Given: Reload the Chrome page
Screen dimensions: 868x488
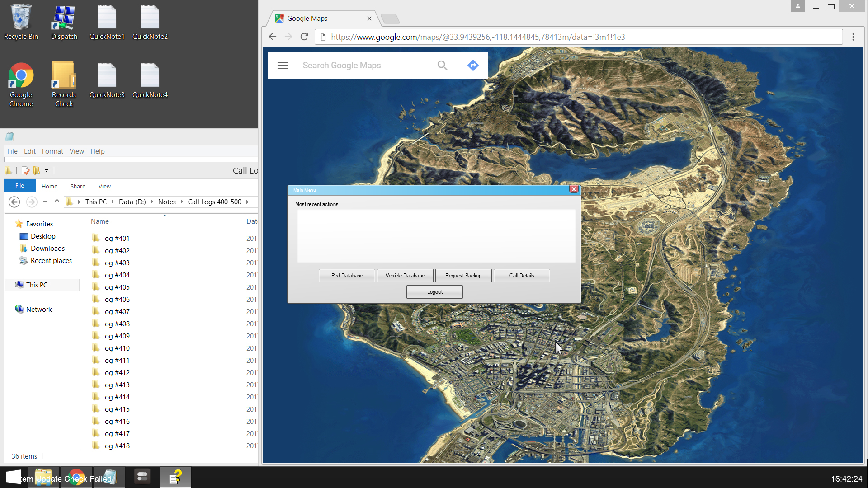Looking at the screenshot, I should (305, 37).
